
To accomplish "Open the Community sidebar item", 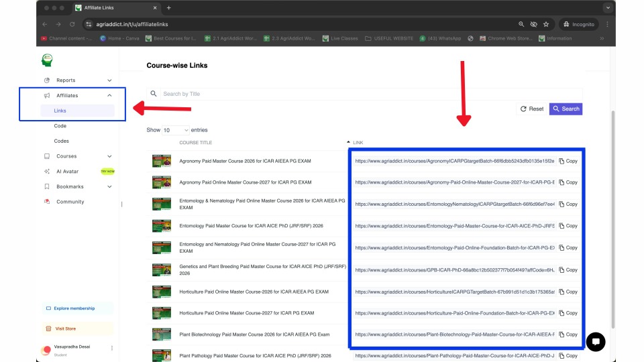I will pyautogui.click(x=70, y=202).
